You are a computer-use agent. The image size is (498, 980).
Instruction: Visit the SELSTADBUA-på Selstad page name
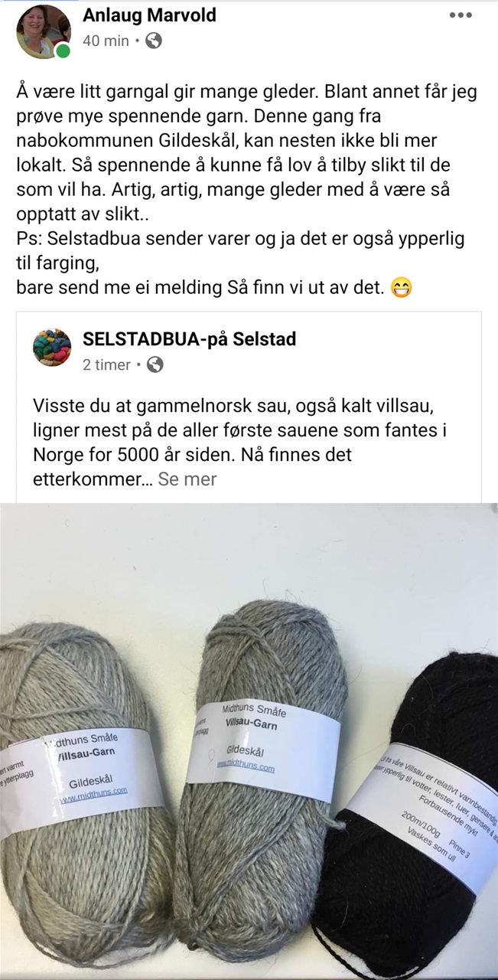click(189, 338)
